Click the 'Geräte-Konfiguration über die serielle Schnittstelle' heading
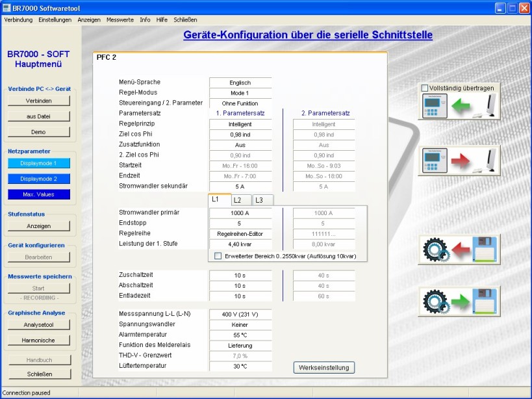This screenshot has height=399, width=532. point(308,34)
